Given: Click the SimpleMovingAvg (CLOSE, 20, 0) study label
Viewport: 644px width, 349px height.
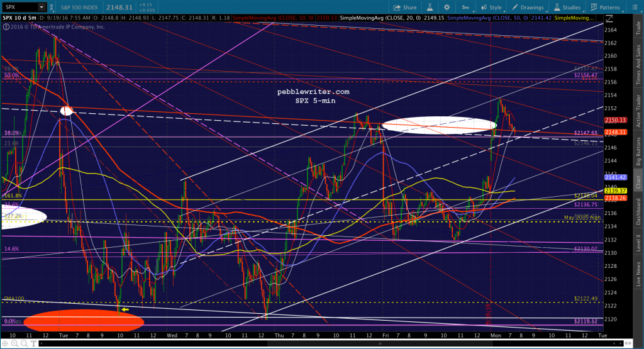Looking at the screenshot, I should (380, 18).
